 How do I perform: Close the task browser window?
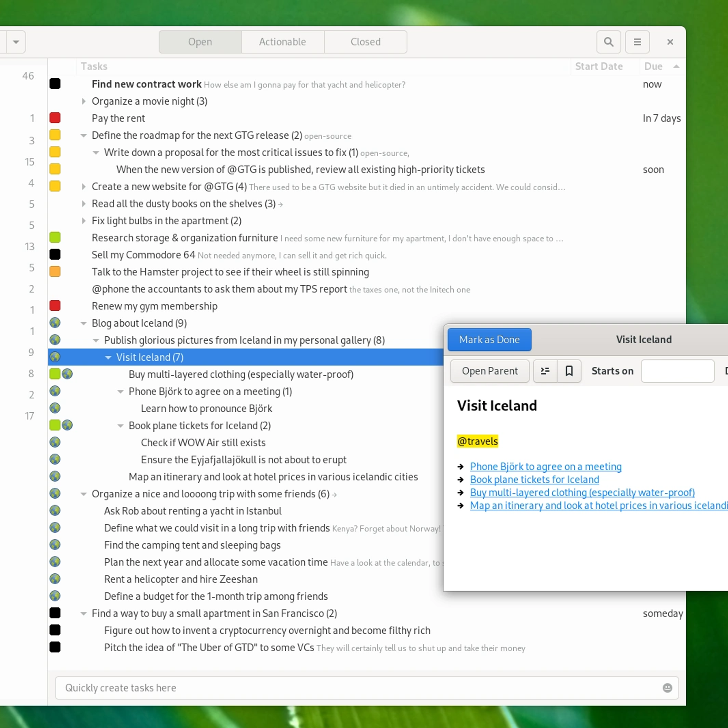click(x=670, y=42)
